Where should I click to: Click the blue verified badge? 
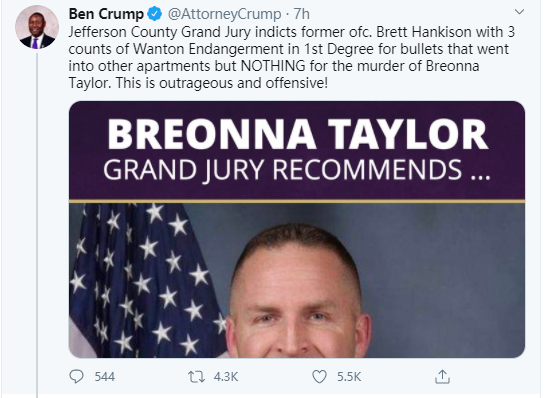pyautogui.click(x=155, y=14)
